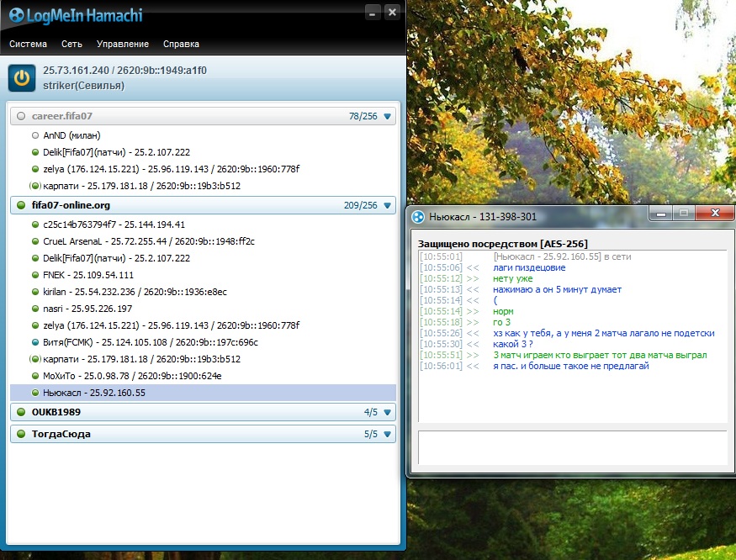Click offline status icon of AnND
736x560 pixels.
pyautogui.click(x=35, y=135)
